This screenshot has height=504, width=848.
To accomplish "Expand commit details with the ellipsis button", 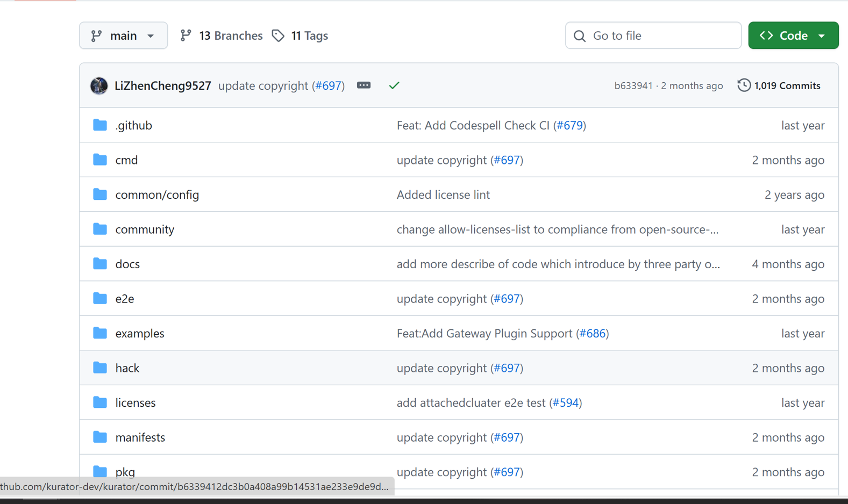I will click(364, 85).
